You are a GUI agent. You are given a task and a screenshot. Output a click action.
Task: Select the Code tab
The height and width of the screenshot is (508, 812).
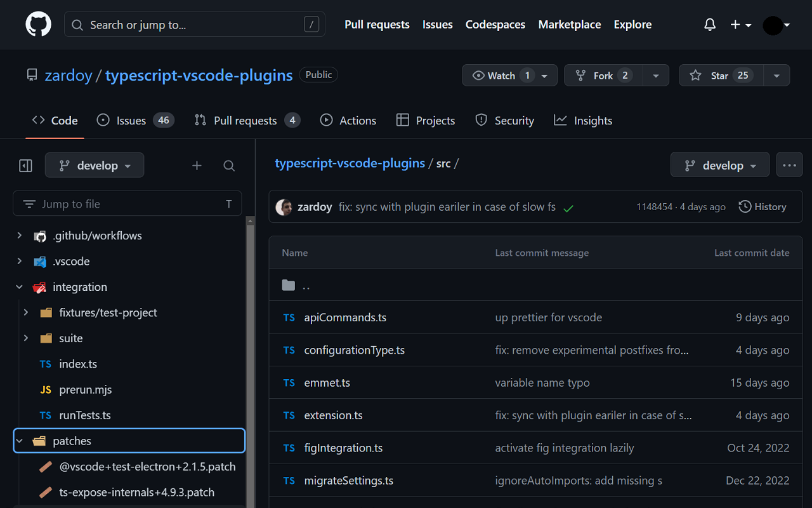click(x=55, y=121)
